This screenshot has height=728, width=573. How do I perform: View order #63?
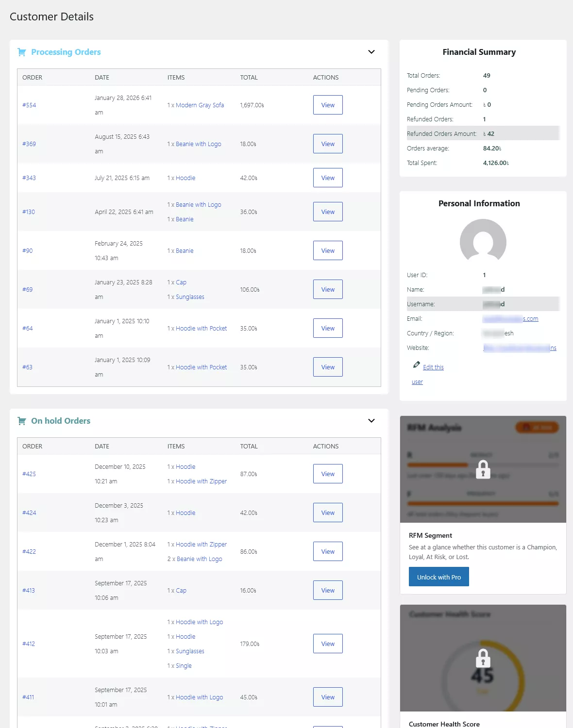click(x=328, y=367)
